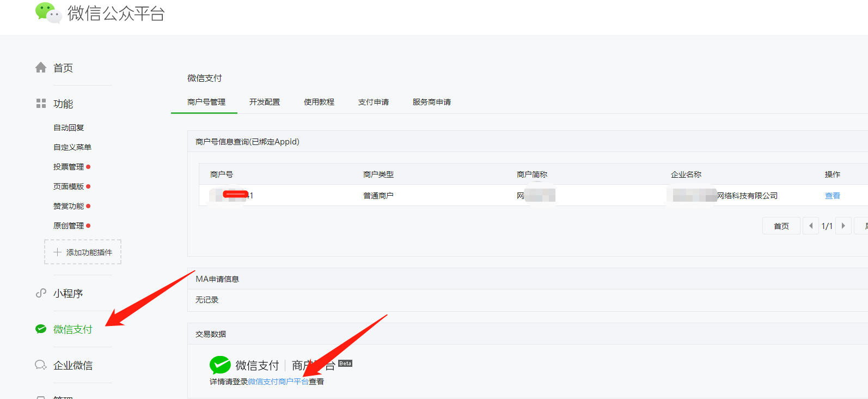Click the 商户类型 column header
The image size is (868, 399).
tap(378, 174)
